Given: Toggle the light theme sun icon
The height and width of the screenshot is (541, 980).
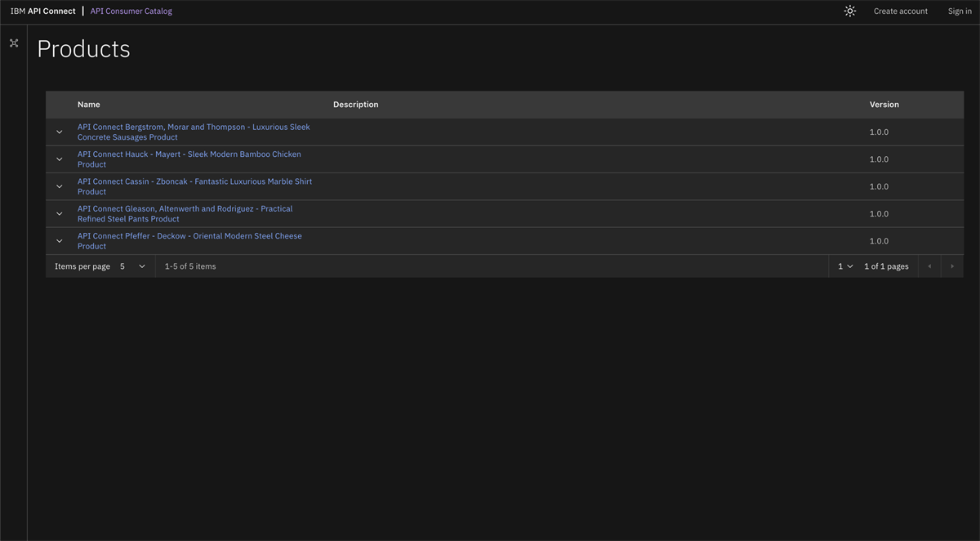Looking at the screenshot, I should click(x=850, y=11).
